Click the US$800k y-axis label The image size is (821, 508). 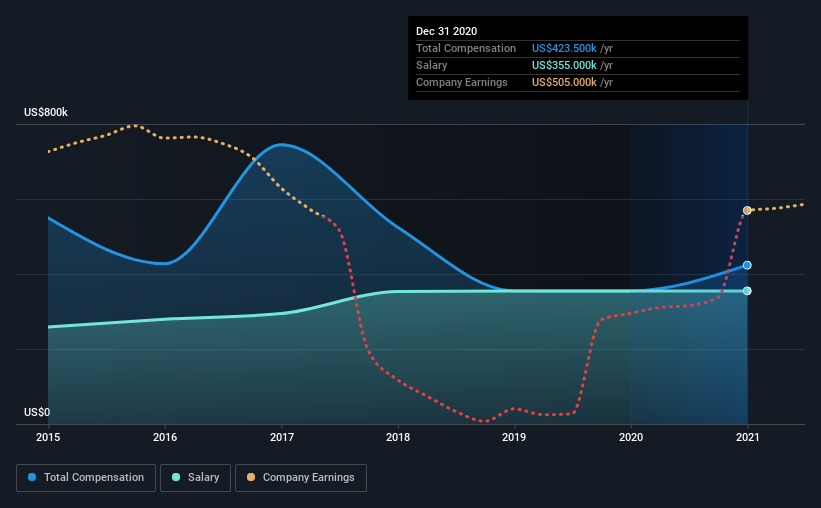tap(46, 113)
